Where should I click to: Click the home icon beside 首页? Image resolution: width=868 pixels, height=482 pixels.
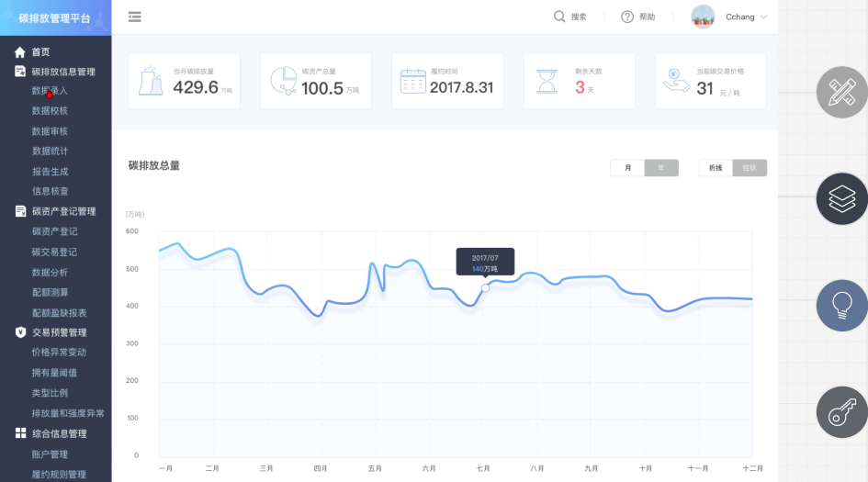20,52
